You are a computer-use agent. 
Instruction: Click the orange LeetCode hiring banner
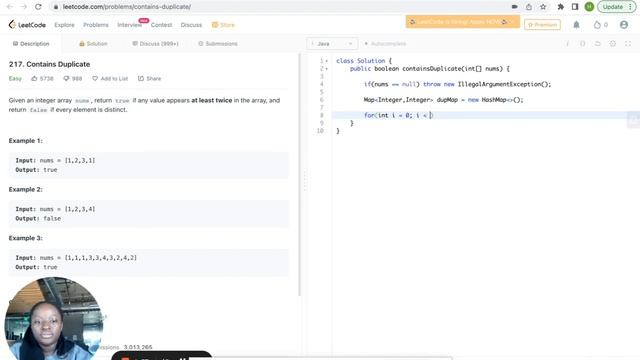point(463,22)
